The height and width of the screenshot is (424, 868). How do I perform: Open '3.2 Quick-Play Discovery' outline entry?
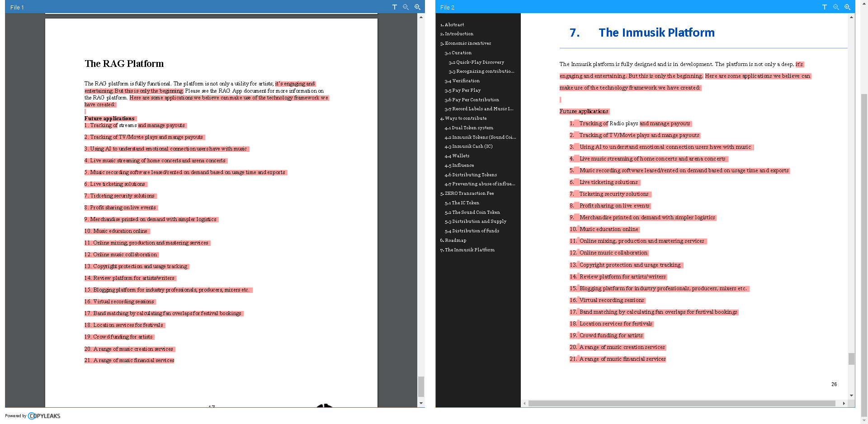(x=476, y=62)
